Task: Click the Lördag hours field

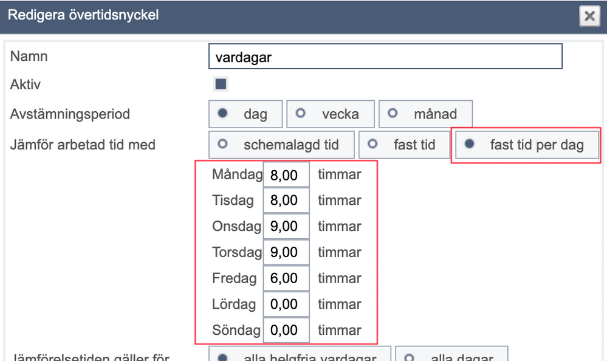Action: click(286, 304)
